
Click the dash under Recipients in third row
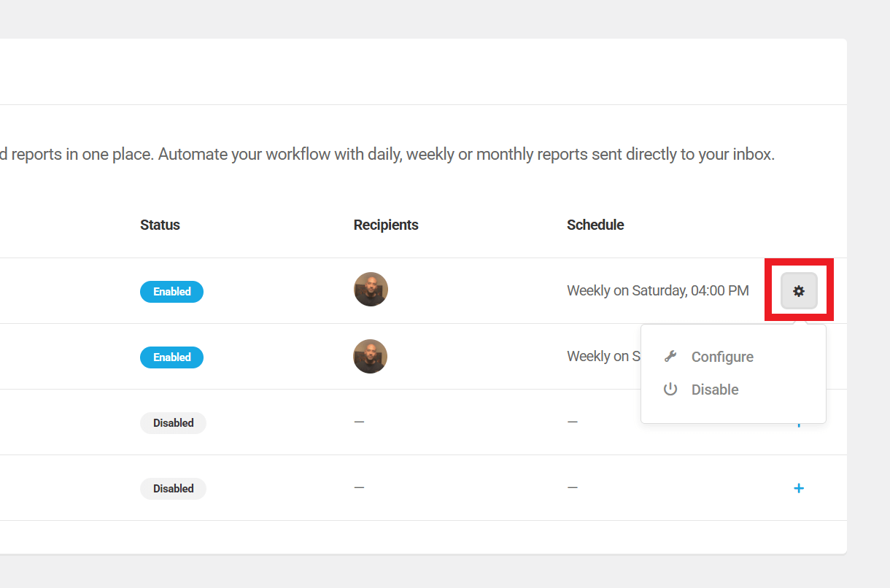pos(359,422)
